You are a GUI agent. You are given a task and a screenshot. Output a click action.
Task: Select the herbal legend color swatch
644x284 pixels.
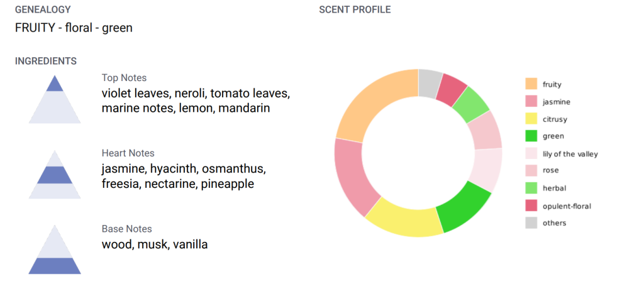[x=531, y=188]
